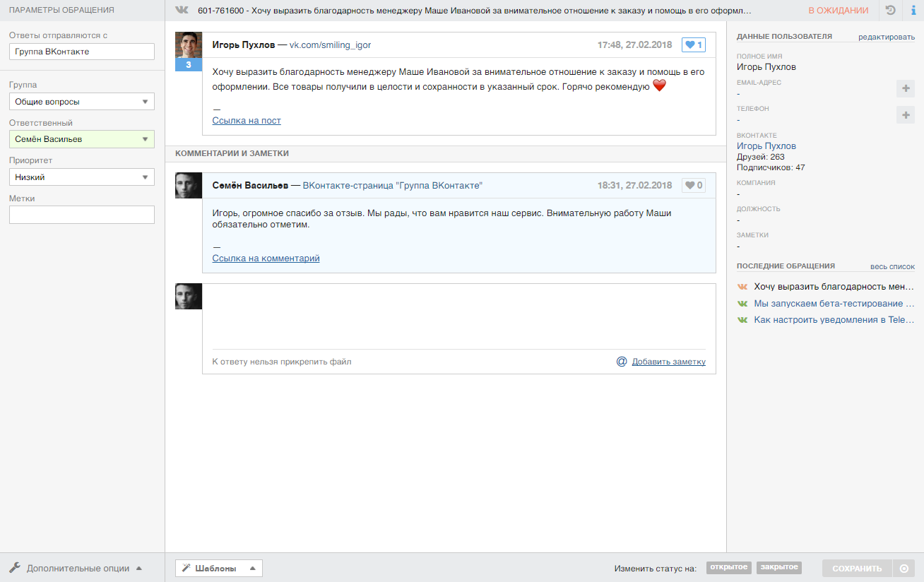This screenshot has width=924, height=582.
Task: Open the ВКонтакте-страница "Группа ВКонтакте" link
Action: coord(392,186)
